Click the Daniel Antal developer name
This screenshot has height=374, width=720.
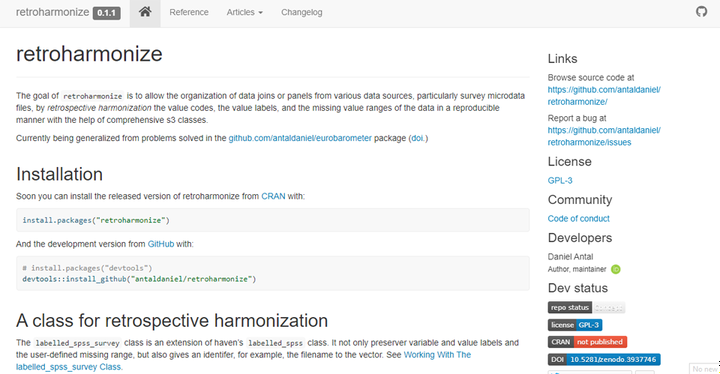pyautogui.click(x=570, y=257)
